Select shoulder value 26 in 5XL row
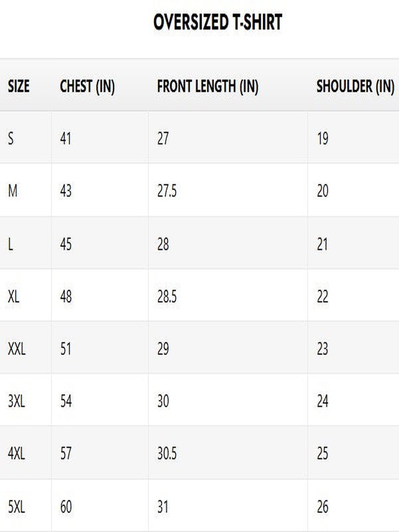 pyautogui.click(x=322, y=506)
